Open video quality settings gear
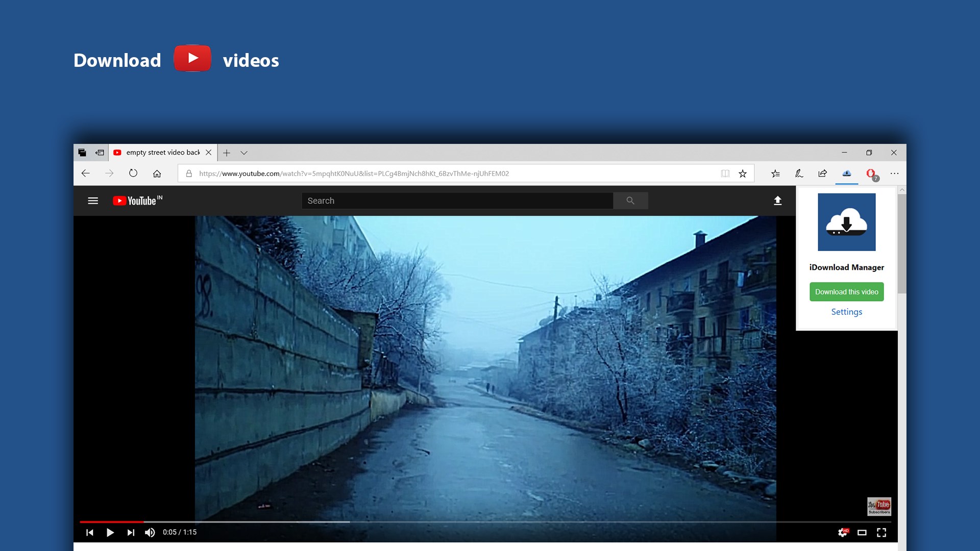This screenshot has width=980, height=551. [x=842, y=533]
